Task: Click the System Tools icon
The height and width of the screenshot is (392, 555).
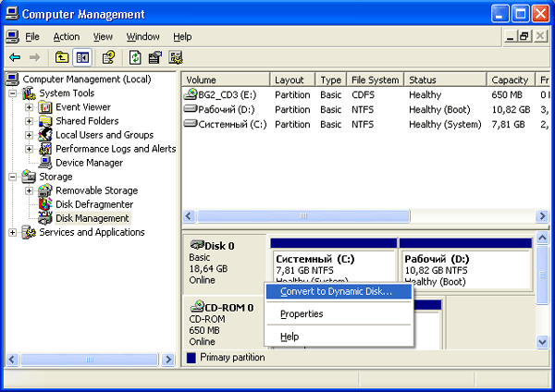Action: (29, 93)
